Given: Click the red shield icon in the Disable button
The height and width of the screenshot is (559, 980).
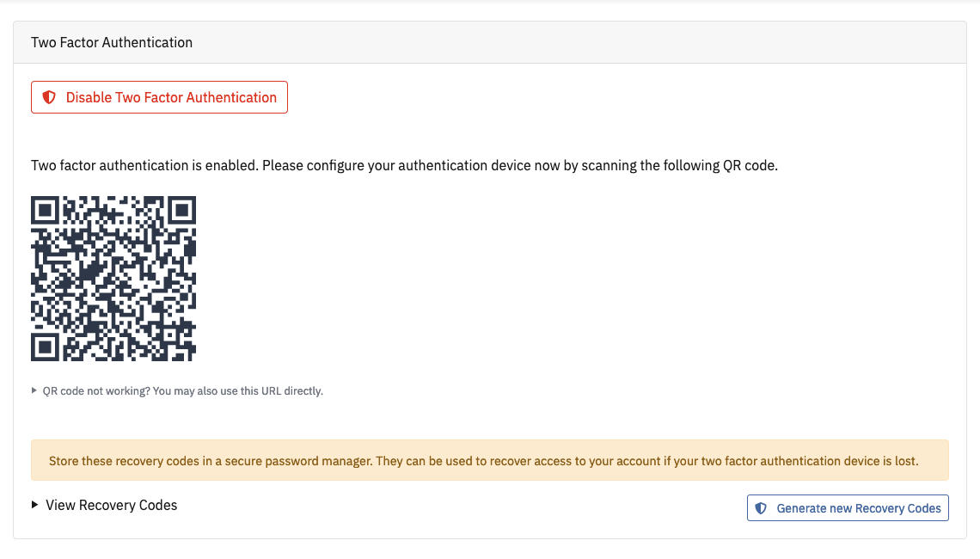Looking at the screenshot, I should 49,97.
